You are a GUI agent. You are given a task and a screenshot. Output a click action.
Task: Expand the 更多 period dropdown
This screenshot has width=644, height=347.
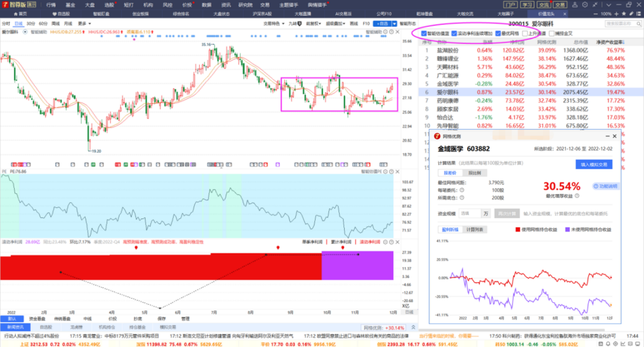click(85, 24)
